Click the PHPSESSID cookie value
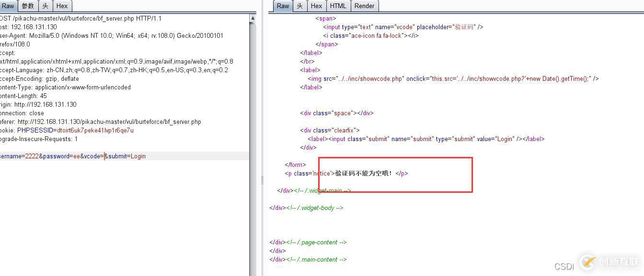The height and width of the screenshot is (276, 644). [x=95, y=131]
